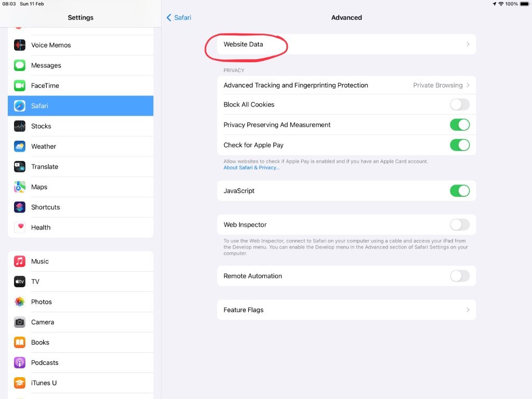
Task: Select Maps label in sidebar
Action: coord(39,187)
